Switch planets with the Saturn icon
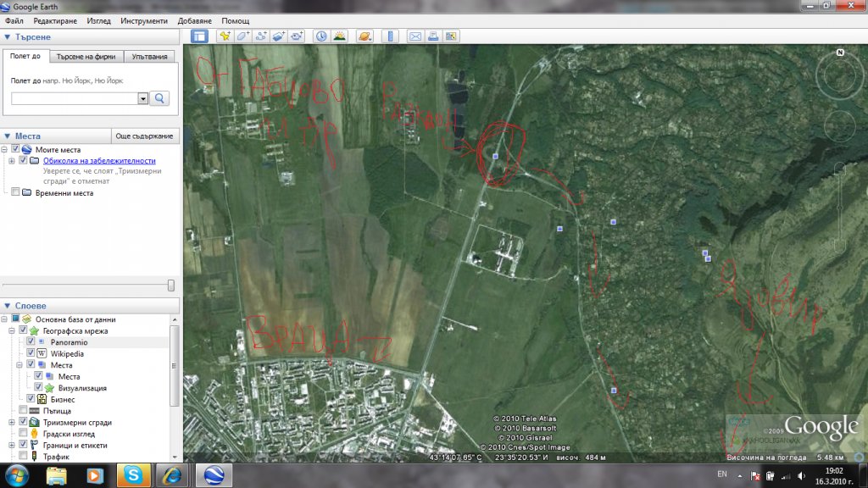This screenshot has width=868, height=488. [364, 36]
